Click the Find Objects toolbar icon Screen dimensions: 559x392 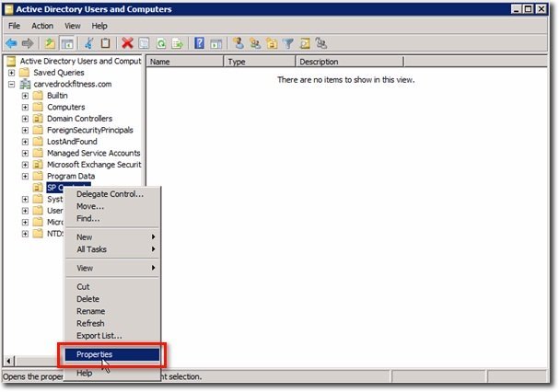tap(305, 43)
